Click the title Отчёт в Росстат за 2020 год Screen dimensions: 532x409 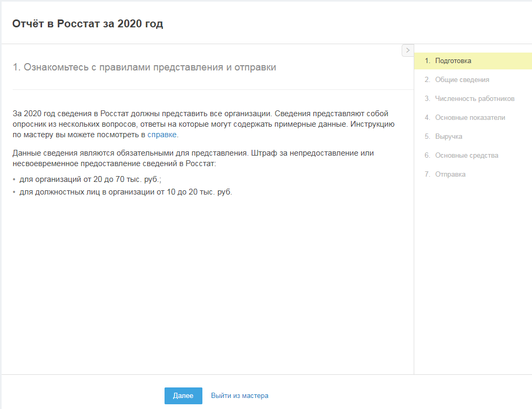click(x=88, y=24)
